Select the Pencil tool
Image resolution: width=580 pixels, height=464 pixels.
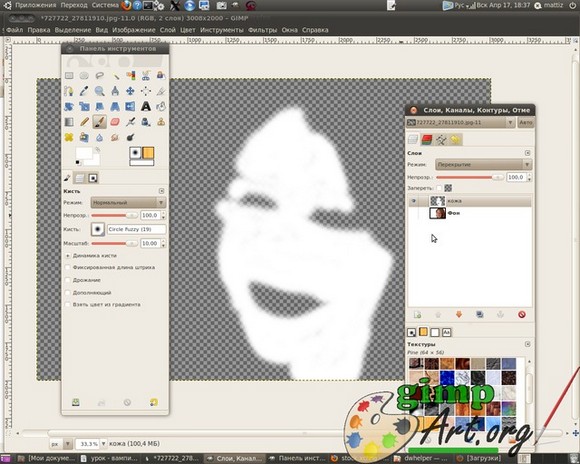click(84, 122)
